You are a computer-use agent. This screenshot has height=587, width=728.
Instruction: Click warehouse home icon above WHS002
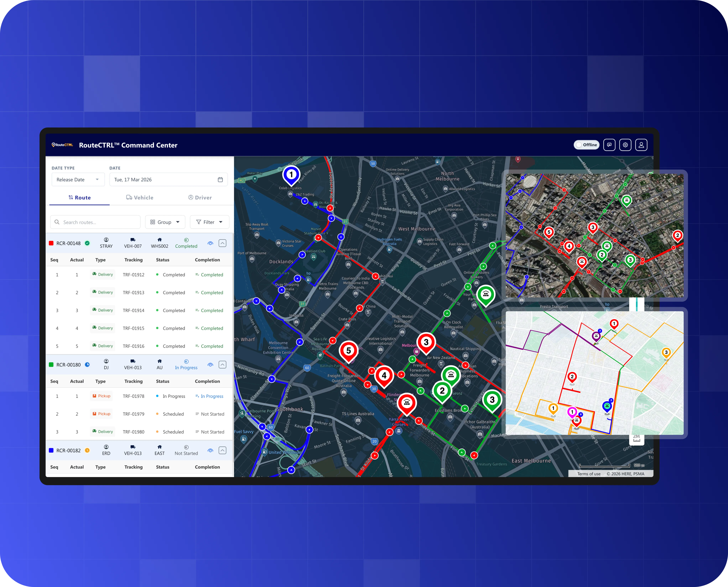click(160, 239)
